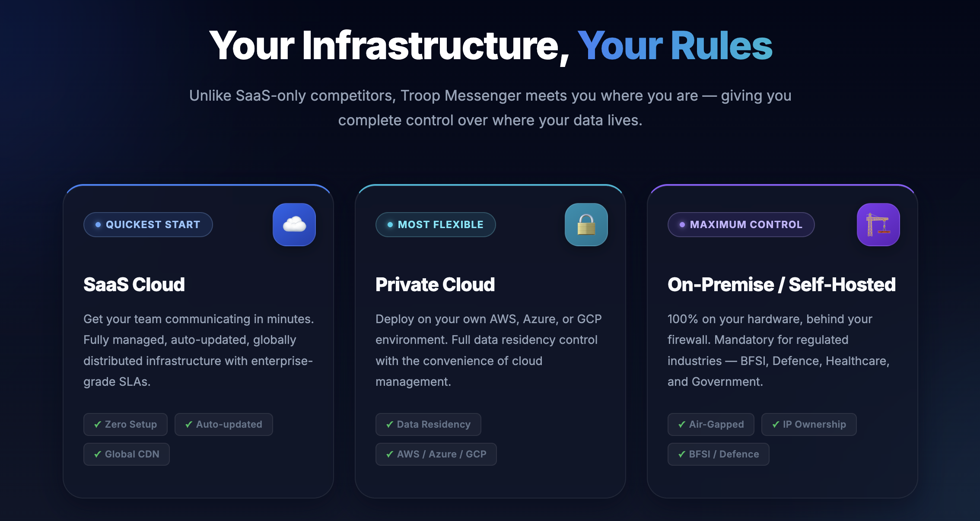Image resolution: width=980 pixels, height=521 pixels.
Task: Click the purple dot in Maximum Control badge
Action: (682, 225)
